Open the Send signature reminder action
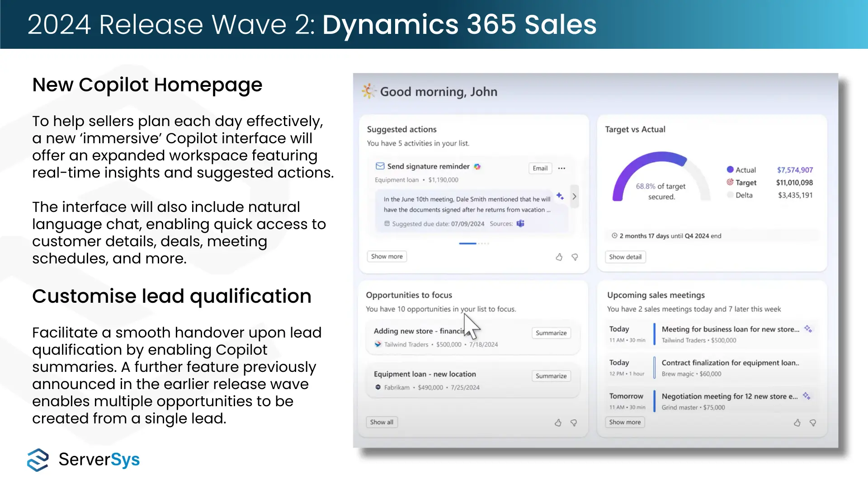The height and width of the screenshot is (488, 868). point(429,166)
